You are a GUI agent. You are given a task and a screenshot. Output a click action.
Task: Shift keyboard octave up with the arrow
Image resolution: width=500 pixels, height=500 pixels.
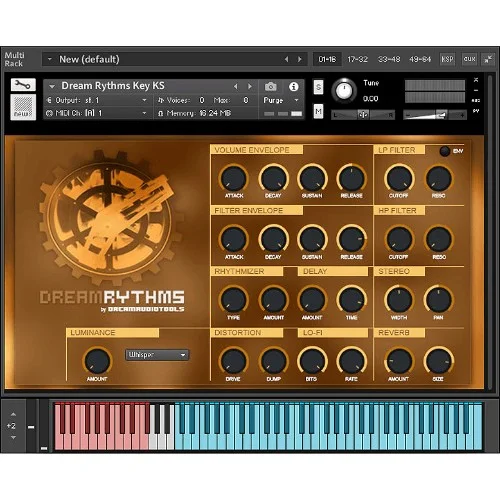[x=13, y=414]
